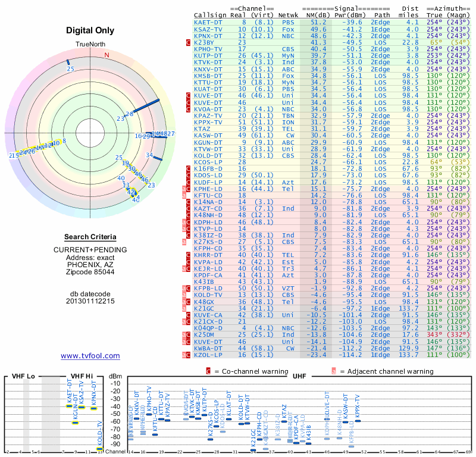The image size is (476, 457).
Task: Click the adjacent channel icon beside K21GC
Action: pyautogui.click(x=184, y=308)
